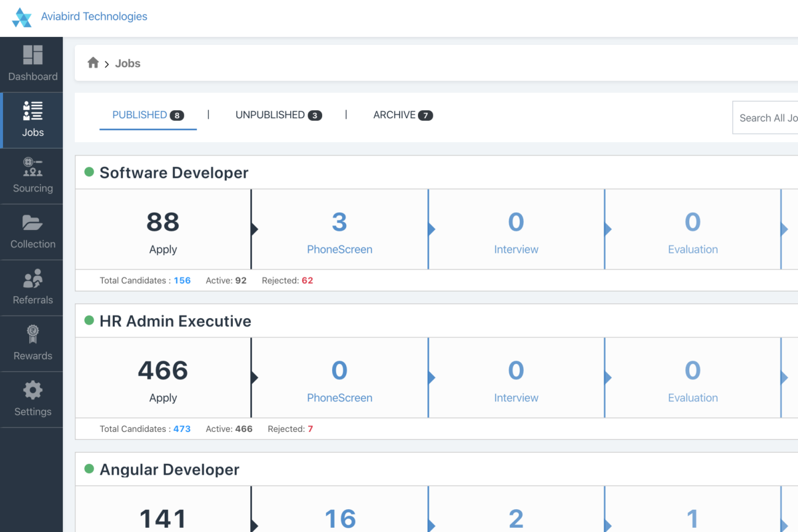Open the HR Admin Executive job title
798x532 pixels.
pos(175,321)
